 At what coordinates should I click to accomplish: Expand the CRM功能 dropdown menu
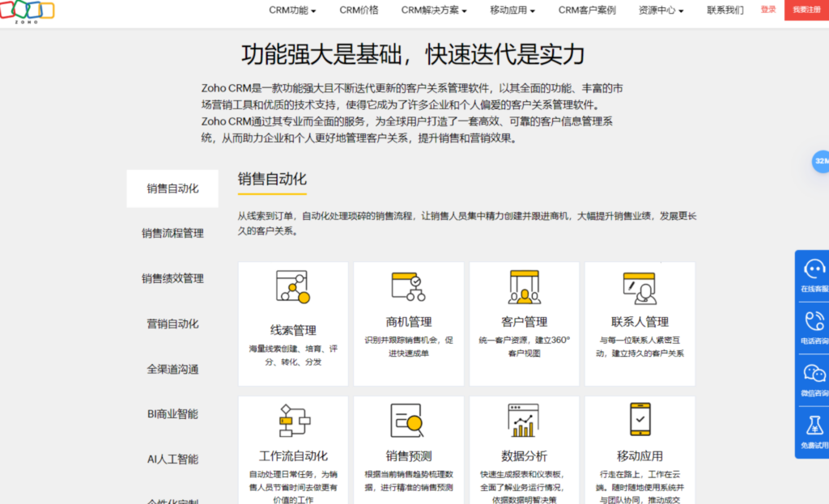pyautogui.click(x=290, y=11)
